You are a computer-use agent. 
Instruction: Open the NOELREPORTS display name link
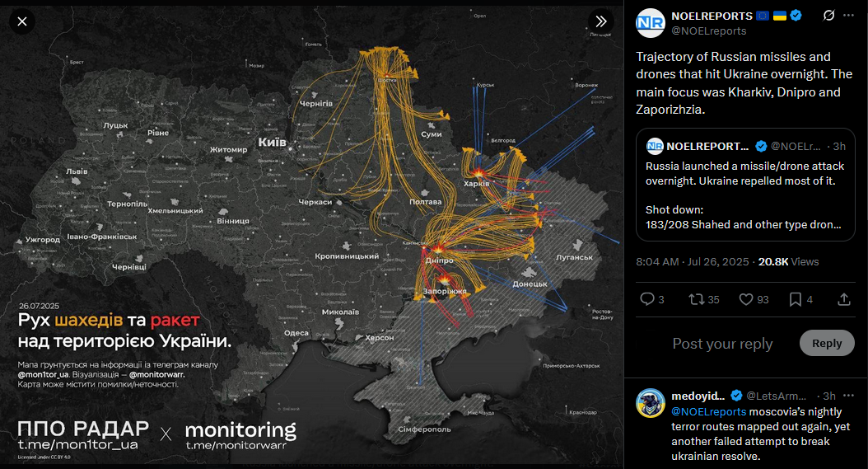(x=712, y=16)
